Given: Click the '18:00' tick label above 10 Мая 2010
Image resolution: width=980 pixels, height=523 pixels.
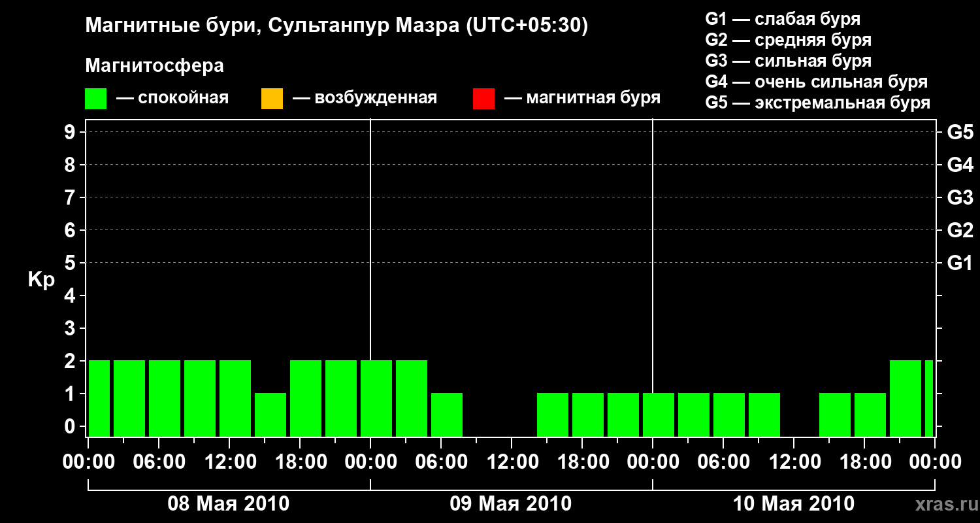Looking at the screenshot, I should [x=864, y=462].
